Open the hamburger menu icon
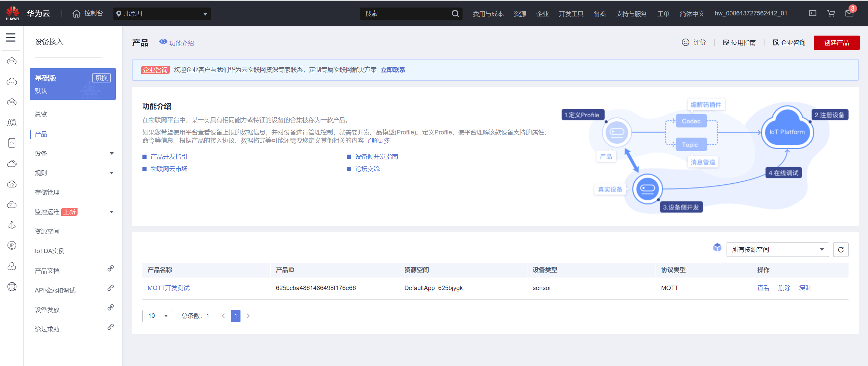The width and height of the screenshot is (868, 366). 11,38
